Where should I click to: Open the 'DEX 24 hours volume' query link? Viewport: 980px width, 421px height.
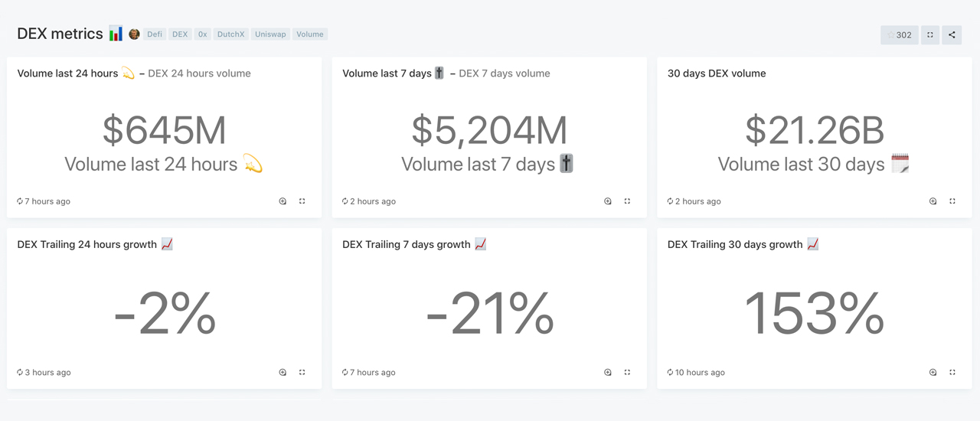pos(199,73)
